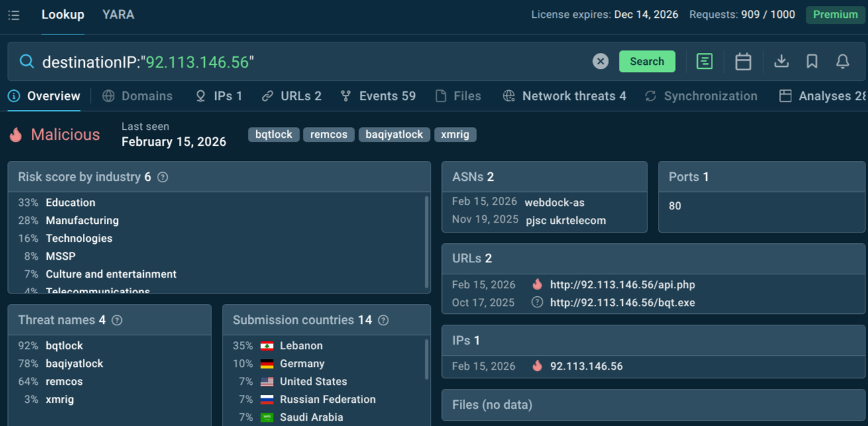Open the sidebar navigation menu
Viewport: 868px width, 426px height.
click(13, 15)
